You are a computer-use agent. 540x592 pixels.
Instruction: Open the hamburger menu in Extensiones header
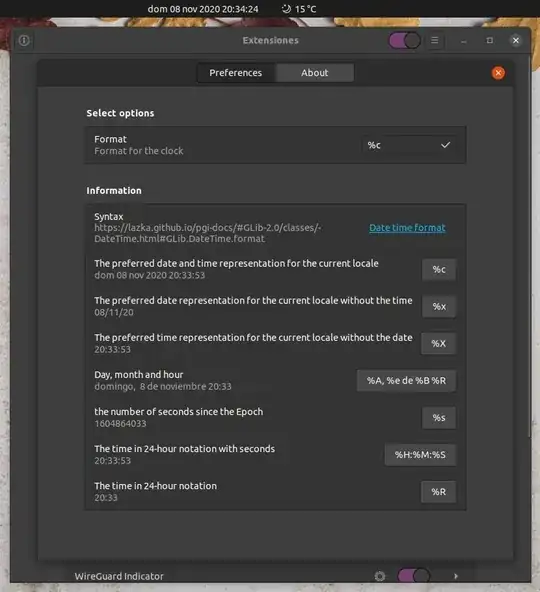pyautogui.click(x=435, y=40)
